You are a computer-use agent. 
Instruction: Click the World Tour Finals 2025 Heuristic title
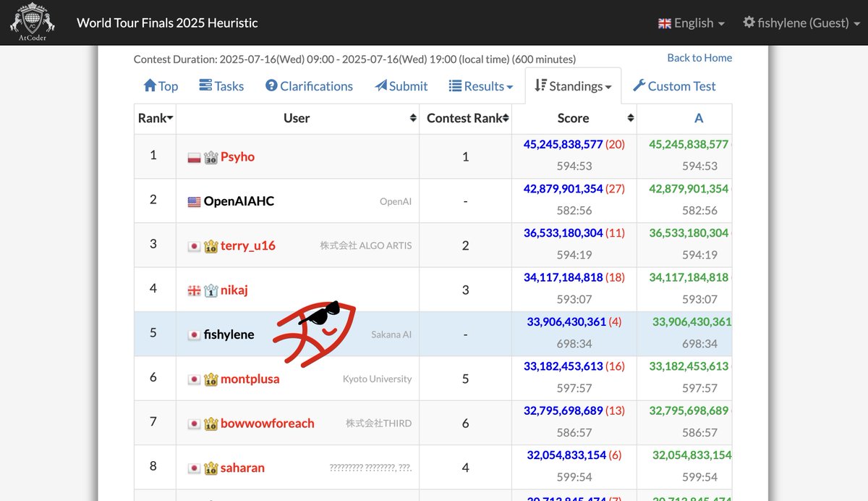(167, 22)
